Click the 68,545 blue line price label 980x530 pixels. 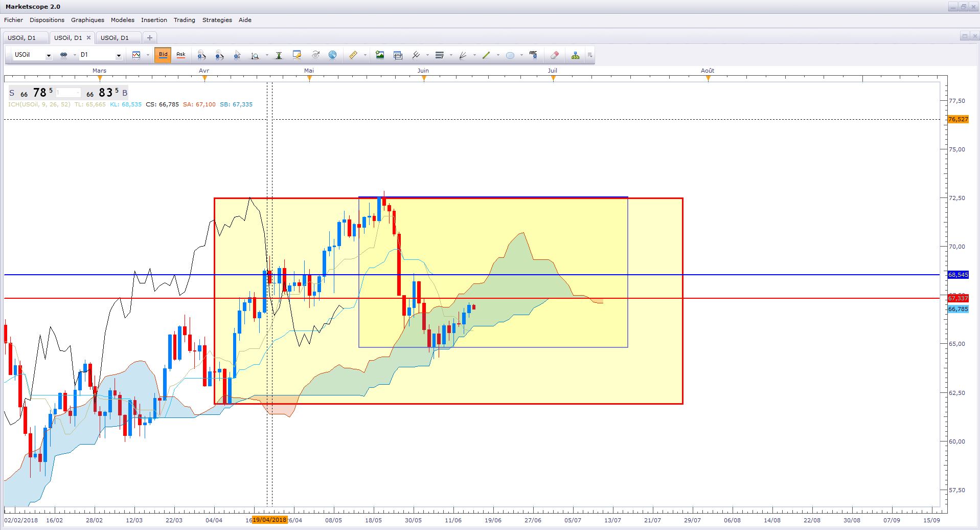(958, 275)
